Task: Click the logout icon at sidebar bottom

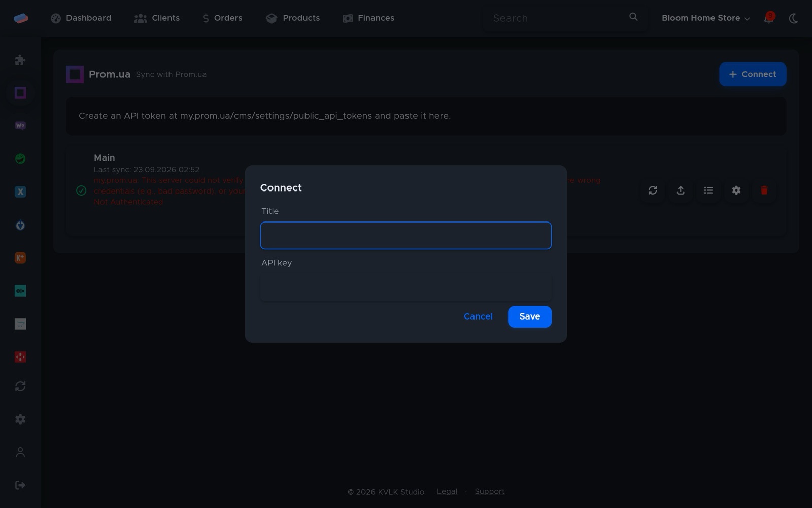Action: tap(20, 485)
